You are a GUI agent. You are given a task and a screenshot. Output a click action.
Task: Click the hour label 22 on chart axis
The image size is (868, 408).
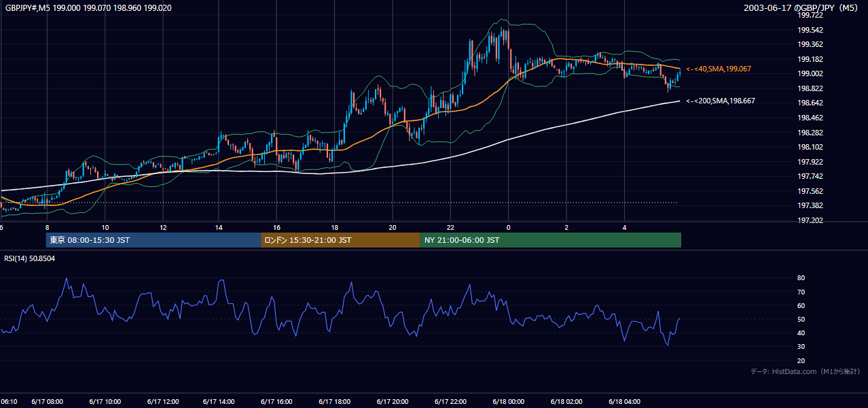pos(450,227)
